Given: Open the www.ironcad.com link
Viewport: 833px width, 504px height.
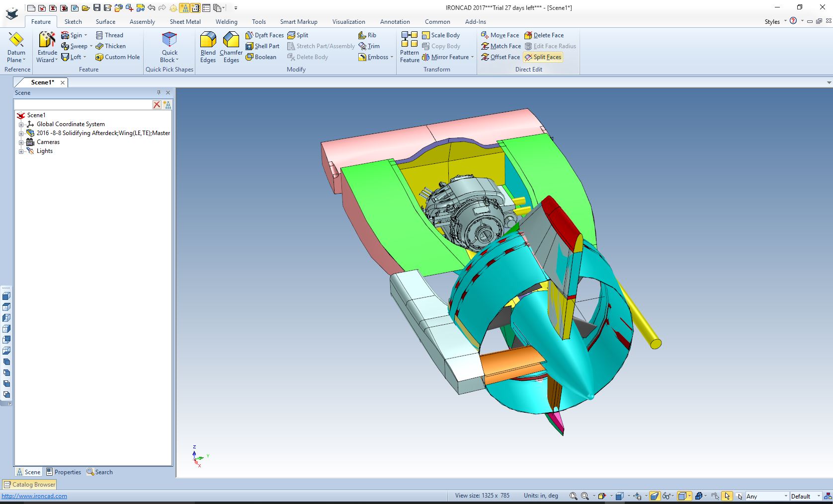Looking at the screenshot, I should coord(34,496).
